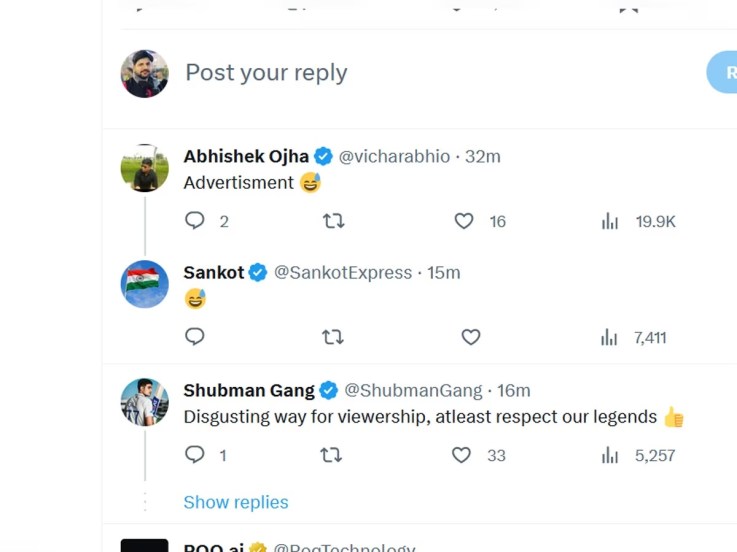Image resolution: width=737 pixels, height=552 pixels.
Task: Reply to Shubman Gang's comment
Action: pos(195,455)
